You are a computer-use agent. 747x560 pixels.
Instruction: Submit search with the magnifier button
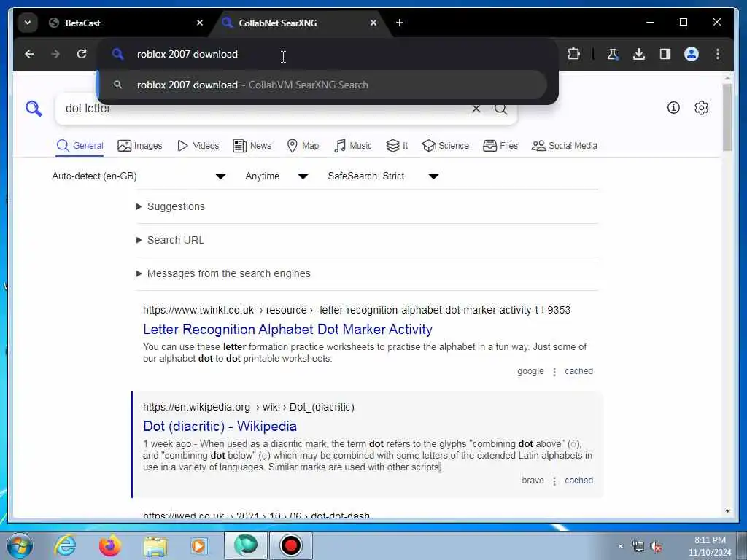click(x=500, y=109)
